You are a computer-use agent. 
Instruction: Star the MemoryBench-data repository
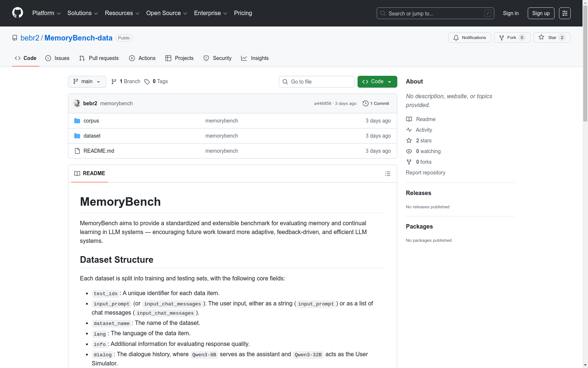coord(552,38)
